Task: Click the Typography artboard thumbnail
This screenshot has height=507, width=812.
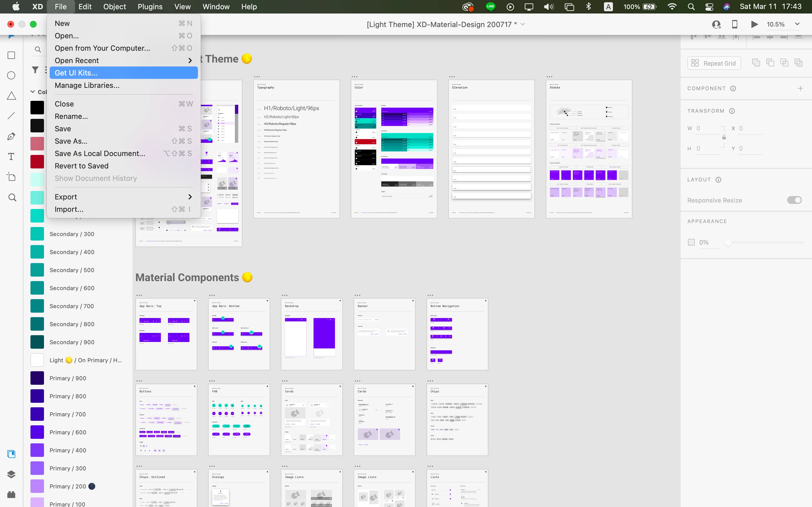Action: 296,149
